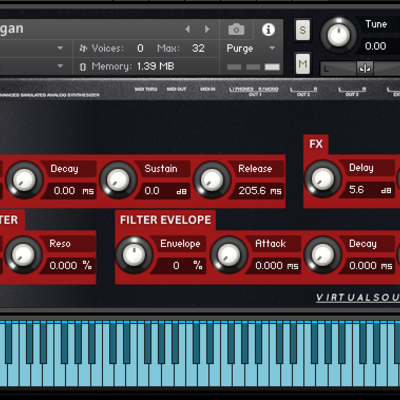The width and height of the screenshot is (400, 400).
Task: Click the Max voices value 32
Action: click(198, 48)
